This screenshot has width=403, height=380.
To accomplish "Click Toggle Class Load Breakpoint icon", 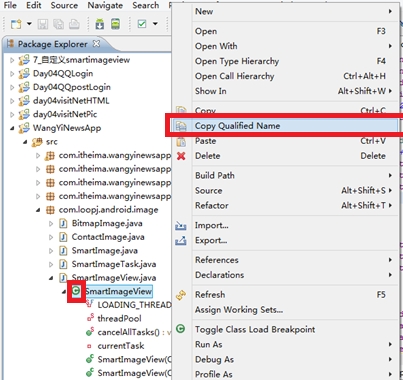I will [180, 329].
